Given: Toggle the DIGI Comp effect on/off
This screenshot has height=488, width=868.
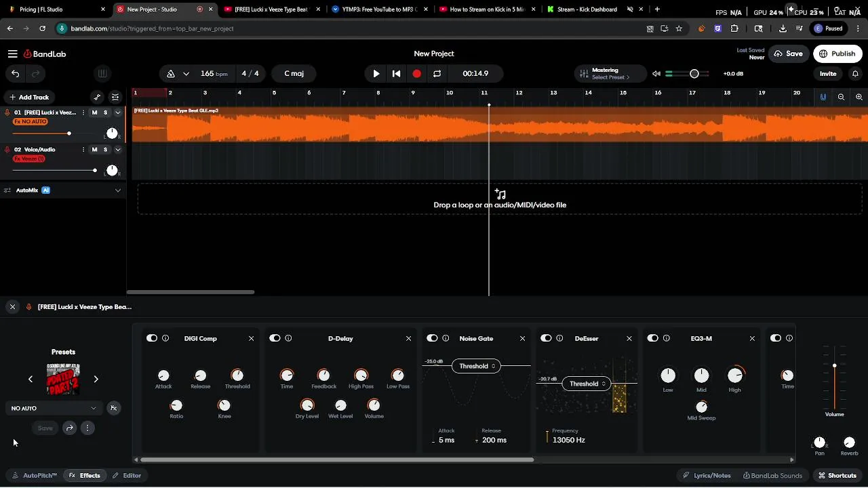Looking at the screenshot, I should click(151, 338).
